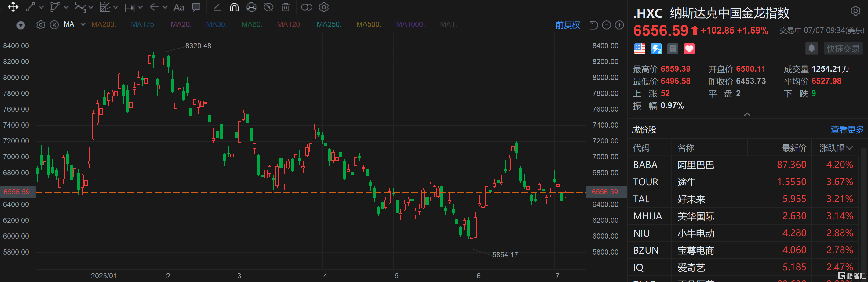Expand polygon tool options arrow
The height and width of the screenshot is (282, 868).
tap(66, 7)
